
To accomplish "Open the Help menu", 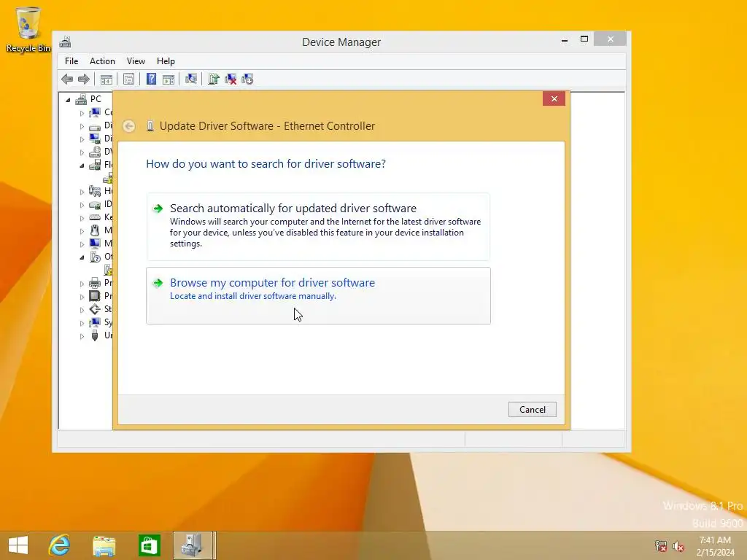I will pyautogui.click(x=166, y=61).
